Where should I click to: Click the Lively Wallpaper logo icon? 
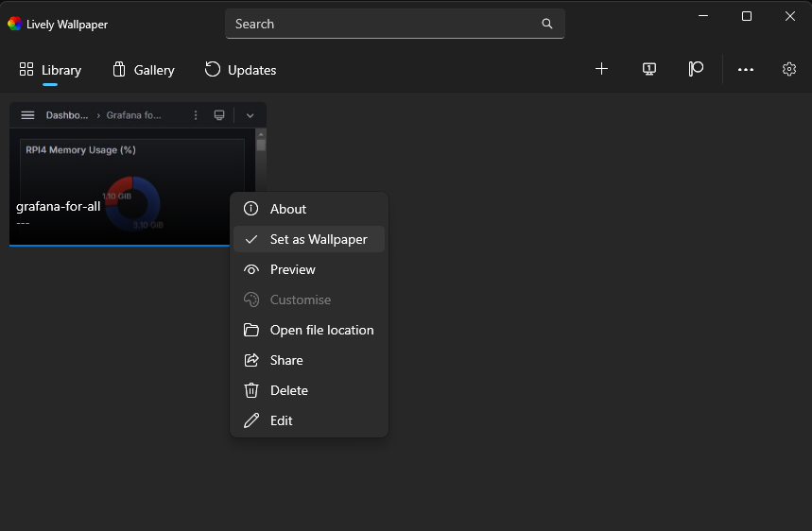point(14,24)
